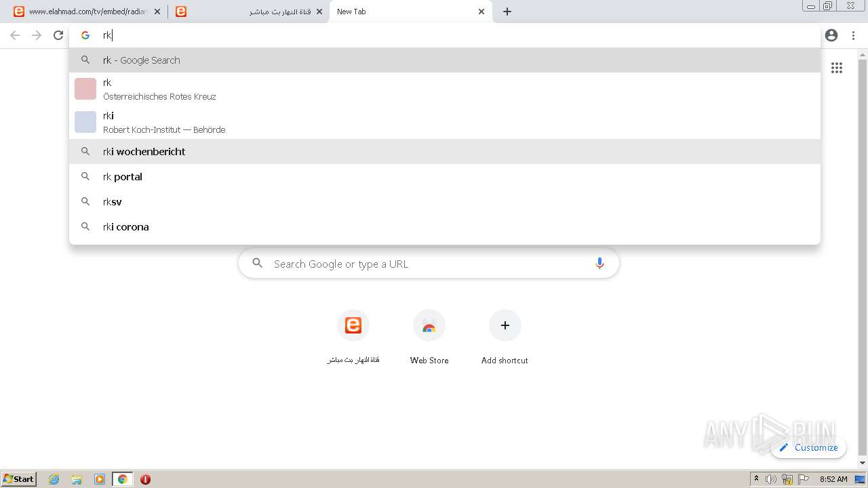Screen dimensions: 868x488
Task: Close the elahmad.com tab
Action: tap(157, 12)
